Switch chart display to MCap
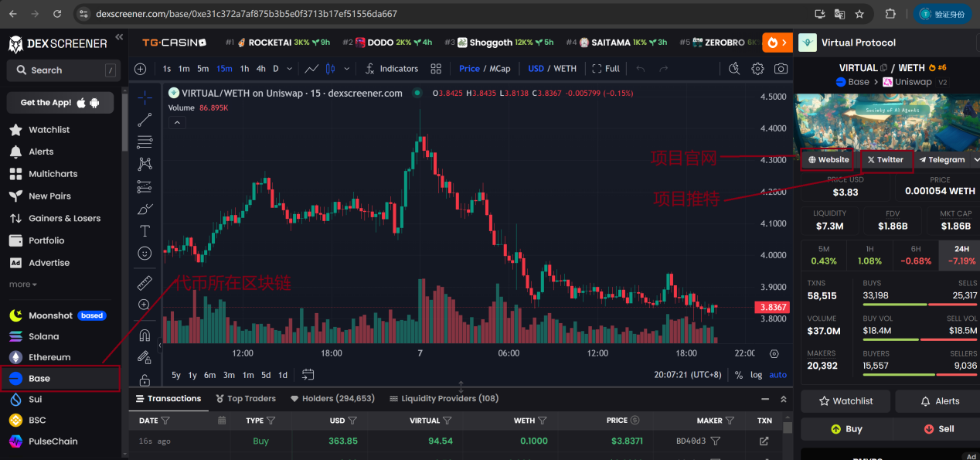Viewport: 980px width, 460px height. [500, 69]
